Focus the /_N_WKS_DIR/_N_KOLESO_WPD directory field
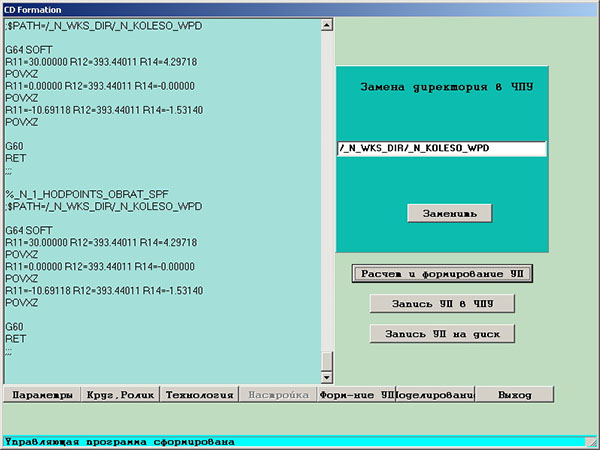Viewport: 600px width, 450px height. (x=442, y=149)
